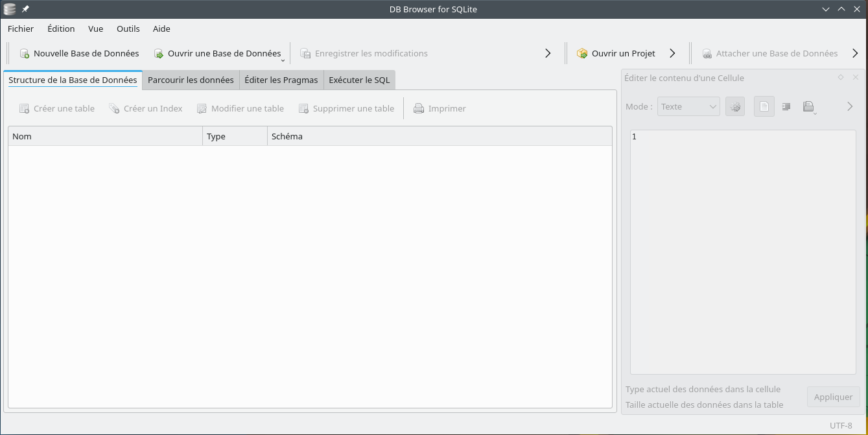Click the indent text icon in cell editor

(x=786, y=106)
